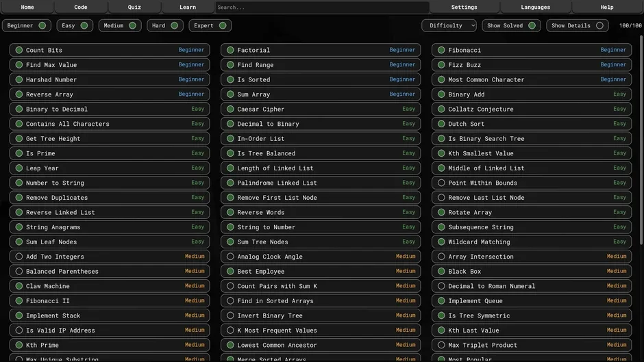Select the Palindrome Linked List row

click(x=321, y=183)
